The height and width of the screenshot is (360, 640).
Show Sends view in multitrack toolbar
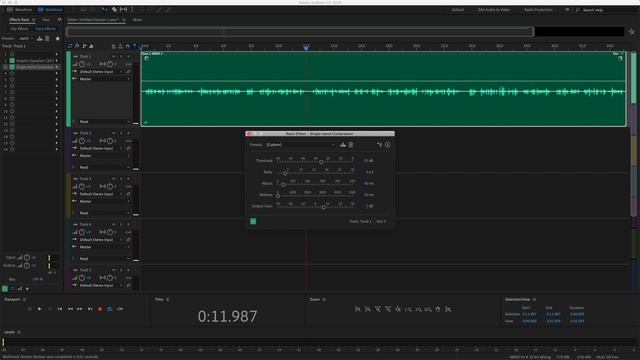coord(84,46)
